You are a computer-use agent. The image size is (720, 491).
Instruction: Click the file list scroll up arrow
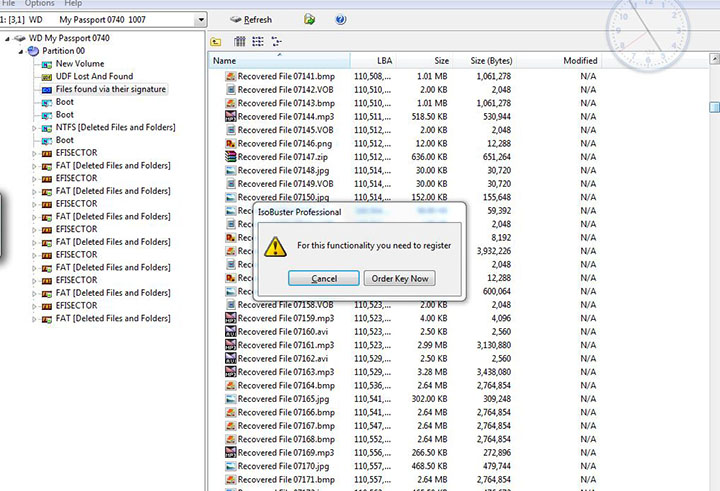point(714,58)
